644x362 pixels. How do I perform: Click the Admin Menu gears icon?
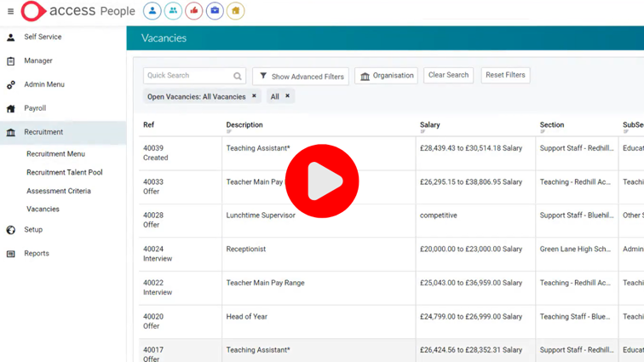(x=11, y=85)
